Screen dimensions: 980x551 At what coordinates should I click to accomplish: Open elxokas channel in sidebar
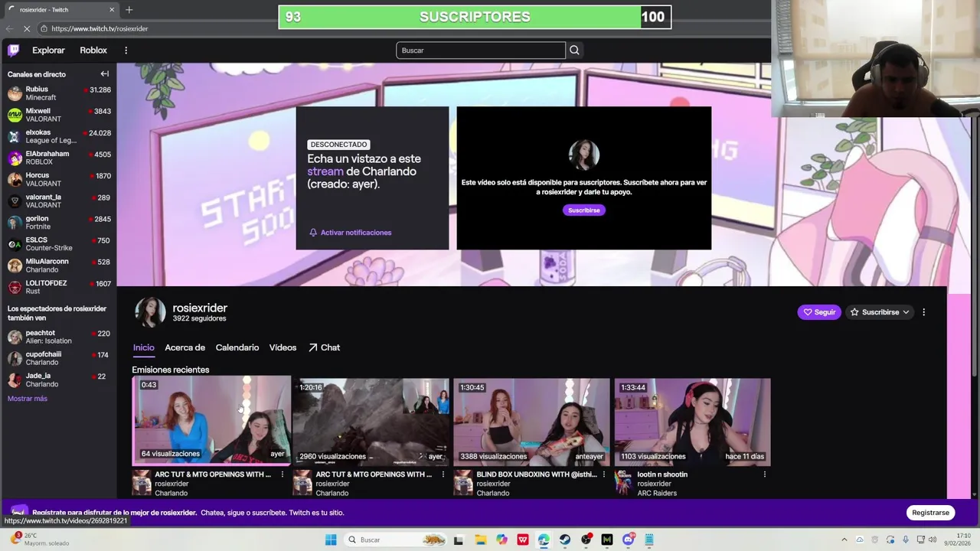coord(59,136)
